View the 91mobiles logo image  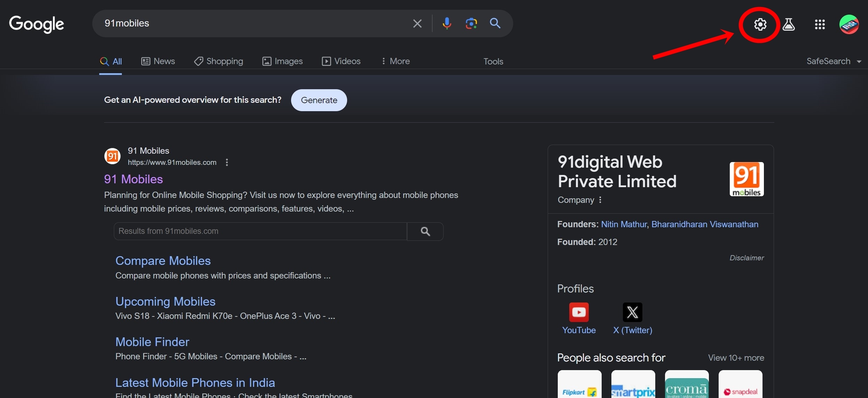(x=746, y=179)
